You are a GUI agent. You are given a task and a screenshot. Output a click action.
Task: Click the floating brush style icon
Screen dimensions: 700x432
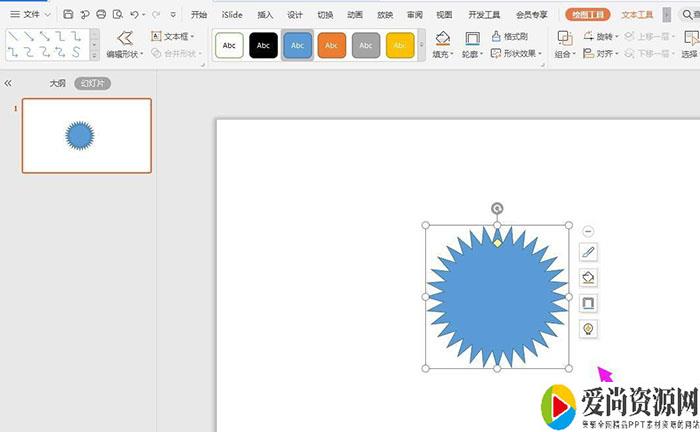588,252
